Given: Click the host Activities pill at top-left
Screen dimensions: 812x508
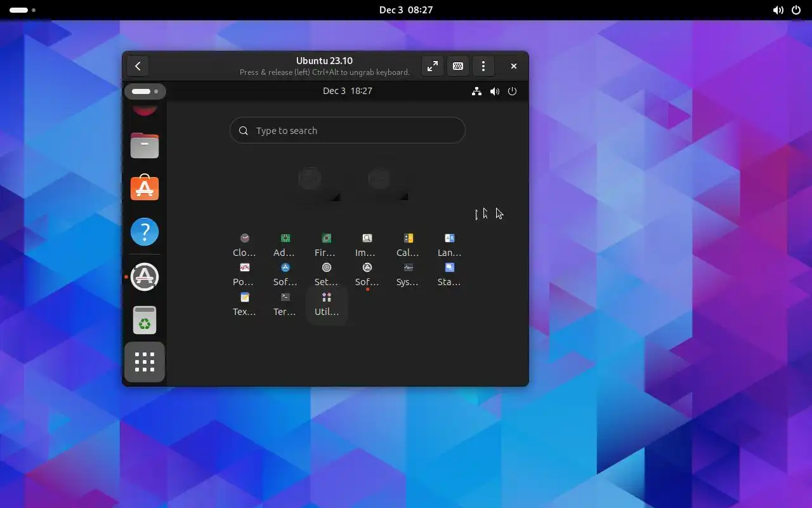Looking at the screenshot, I should tap(22, 10).
